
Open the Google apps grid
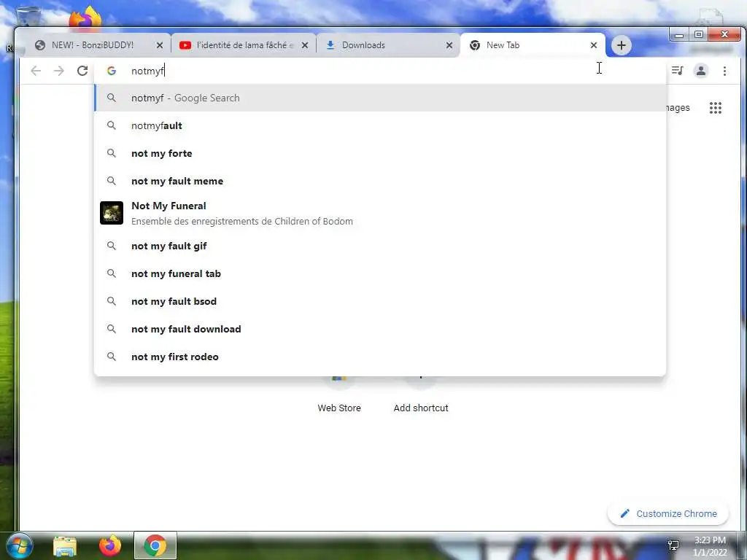716,108
